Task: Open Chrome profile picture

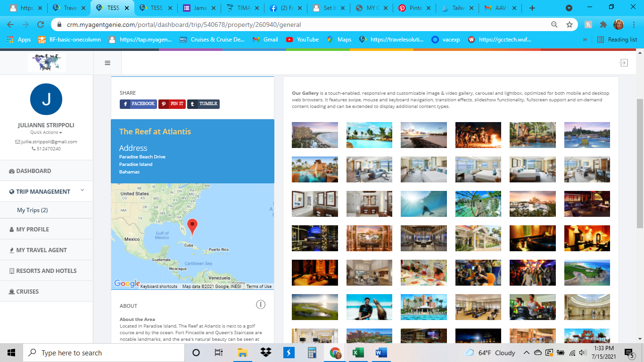Action: [618, 25]
